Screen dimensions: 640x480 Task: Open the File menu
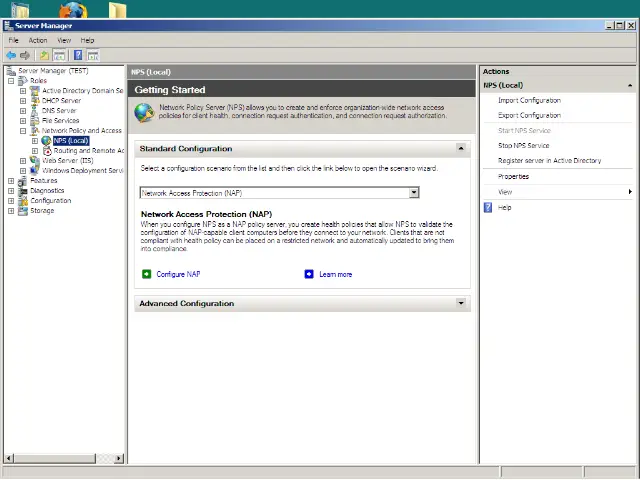pos(13,40)
